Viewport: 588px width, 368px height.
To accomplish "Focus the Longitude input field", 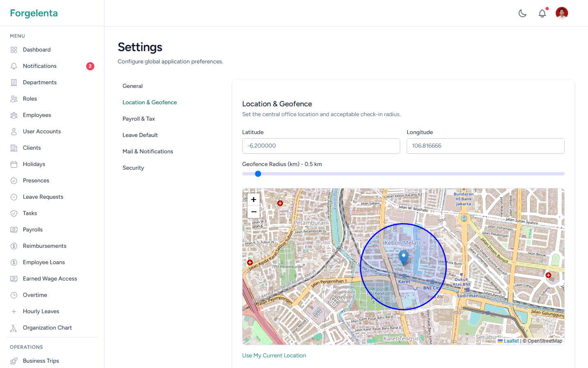I will click(486, 146).
